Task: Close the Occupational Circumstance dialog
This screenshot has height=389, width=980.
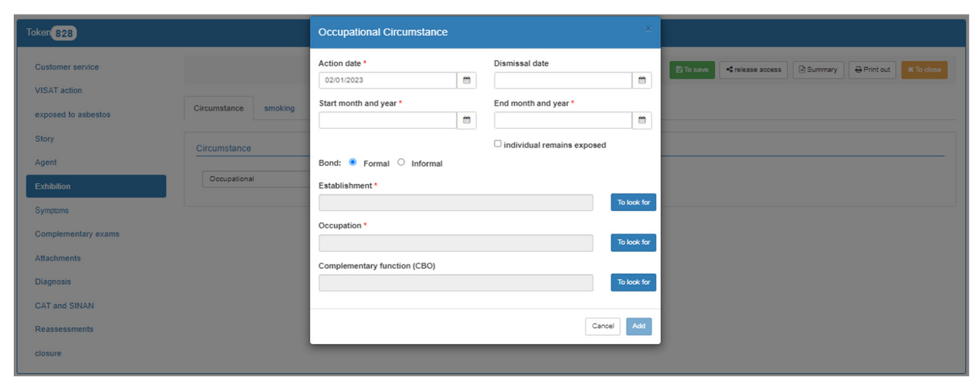Action: point(648,29)
